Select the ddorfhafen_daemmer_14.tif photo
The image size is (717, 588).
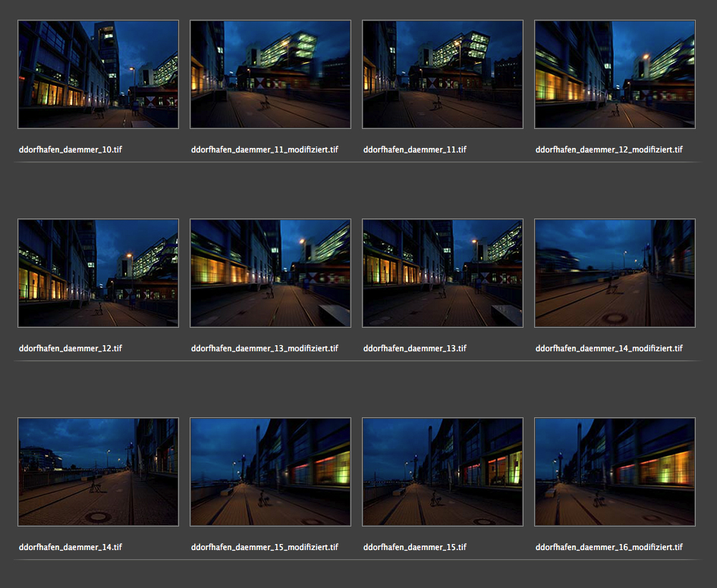(x=98, y=472)
